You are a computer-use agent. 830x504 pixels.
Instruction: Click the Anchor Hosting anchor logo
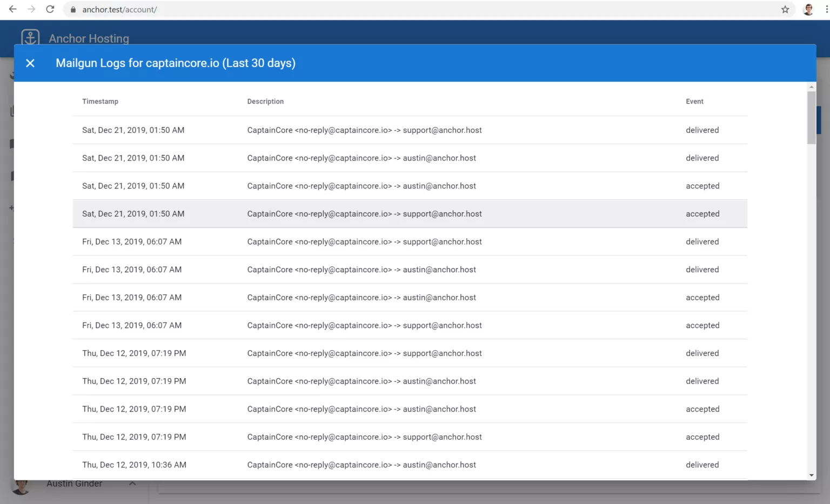coord(30,38)
